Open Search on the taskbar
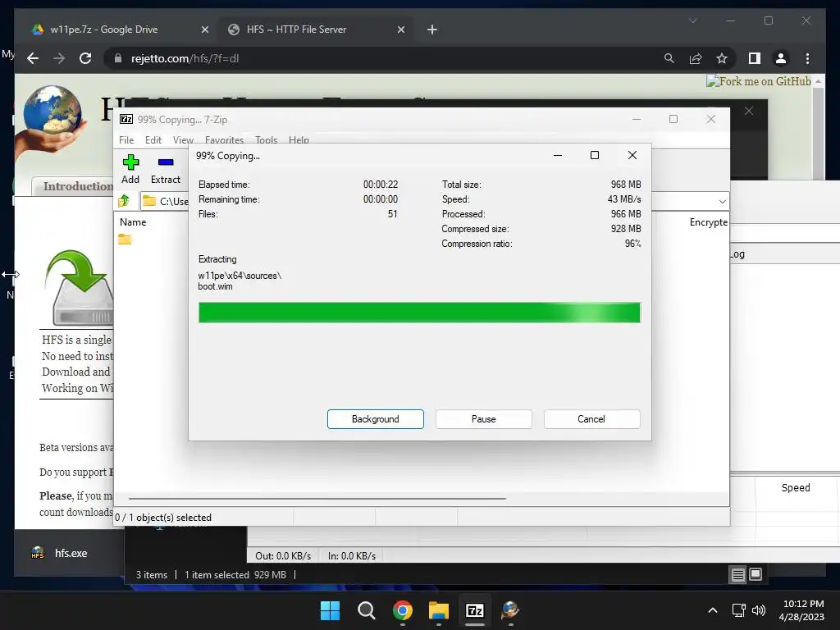 [x=367, y=610]
